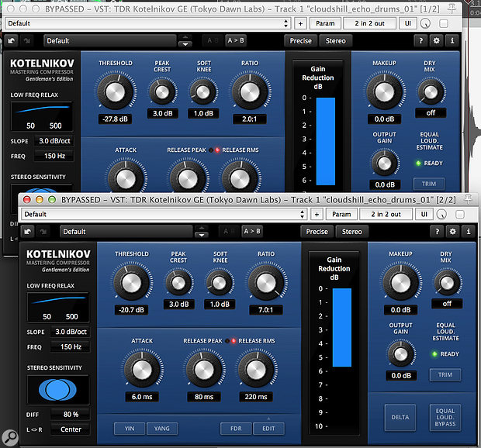Click the pin icon of window [2/2]

[x=468, y=199]
